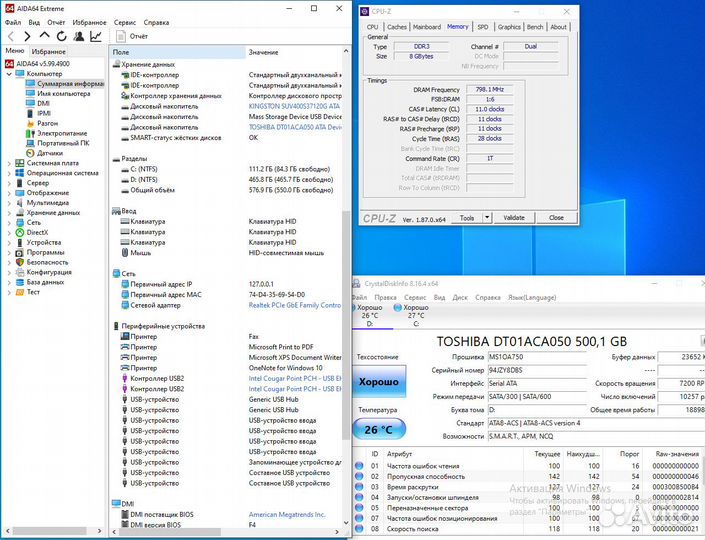Image resolution: width=705 pixels, height=540 pixels.
Task: Open the CPU-Z Tools dropdown arrow
Action: [487, 217]
